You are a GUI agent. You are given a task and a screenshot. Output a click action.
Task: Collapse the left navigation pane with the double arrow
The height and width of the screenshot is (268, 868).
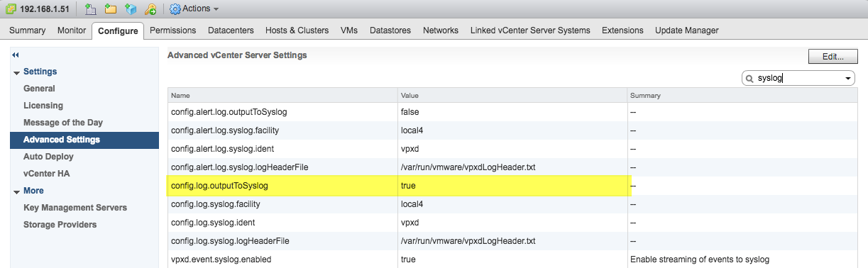(16, 55)
